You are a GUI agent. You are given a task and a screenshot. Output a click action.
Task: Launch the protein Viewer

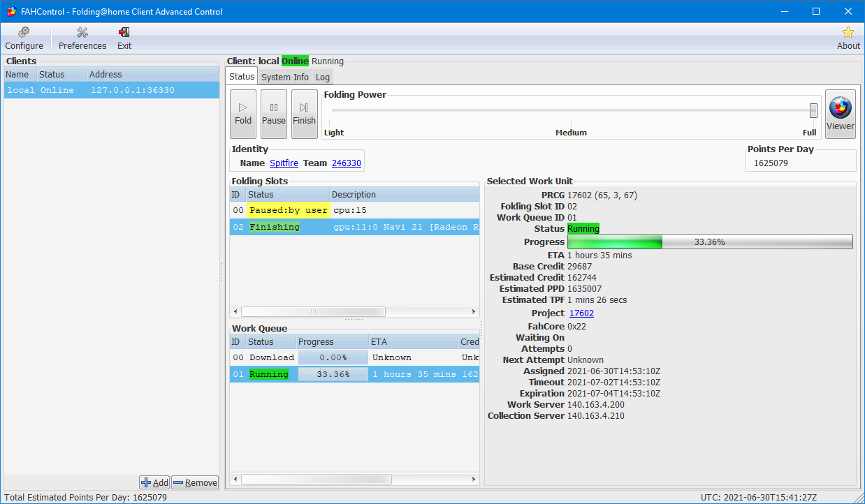pyautogui.click(x=840, y=114)
